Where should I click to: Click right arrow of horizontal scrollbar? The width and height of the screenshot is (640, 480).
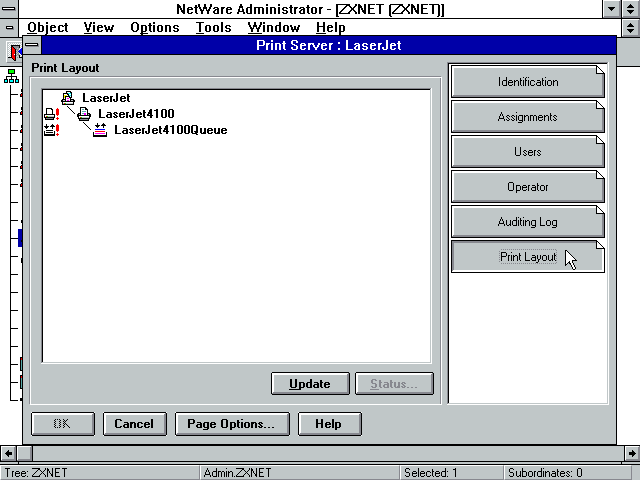[x=632, y=453]
